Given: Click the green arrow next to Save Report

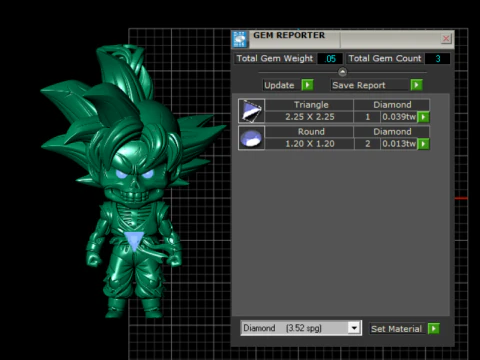Looking at the screenshot, I should coord(416,85).
